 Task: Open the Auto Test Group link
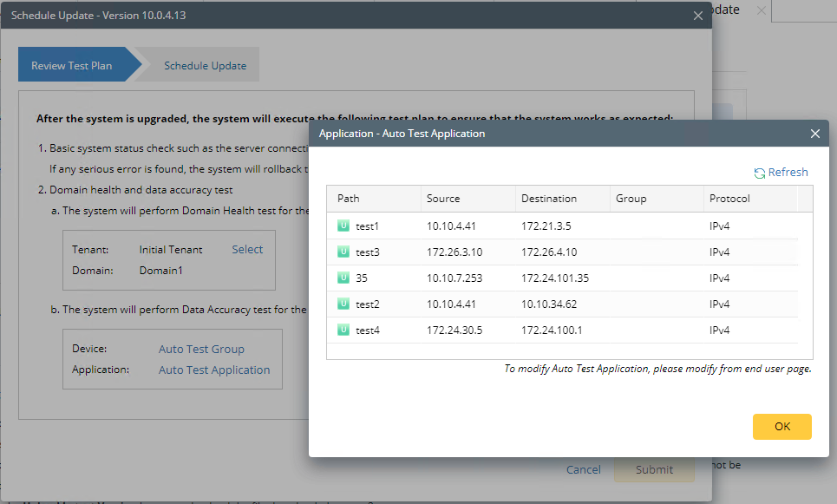coord(201,349)
